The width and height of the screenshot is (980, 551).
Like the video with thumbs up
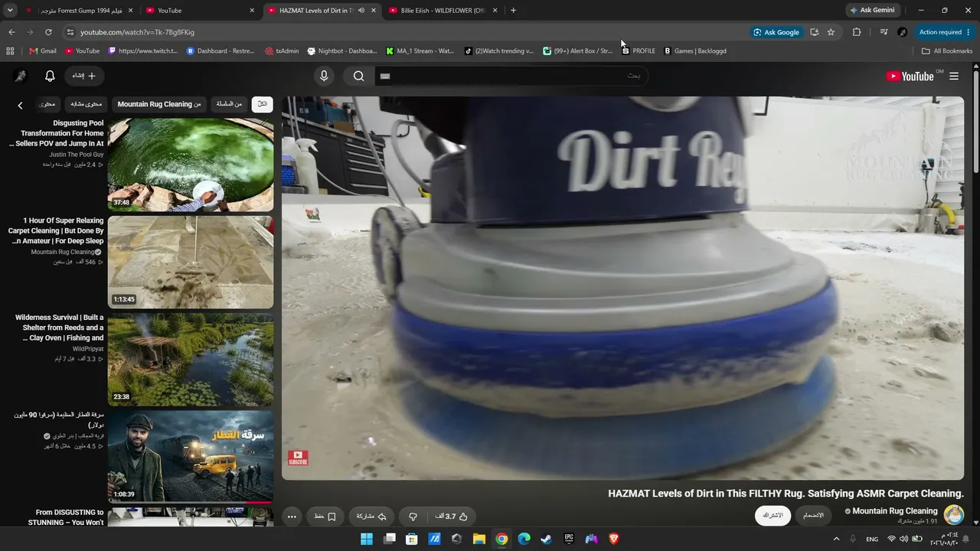click(451, 517)
